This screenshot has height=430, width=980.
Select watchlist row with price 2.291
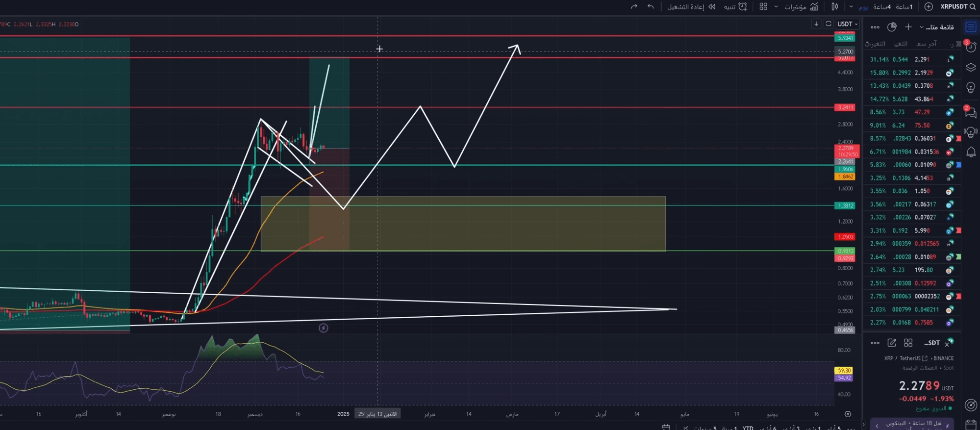912,59
